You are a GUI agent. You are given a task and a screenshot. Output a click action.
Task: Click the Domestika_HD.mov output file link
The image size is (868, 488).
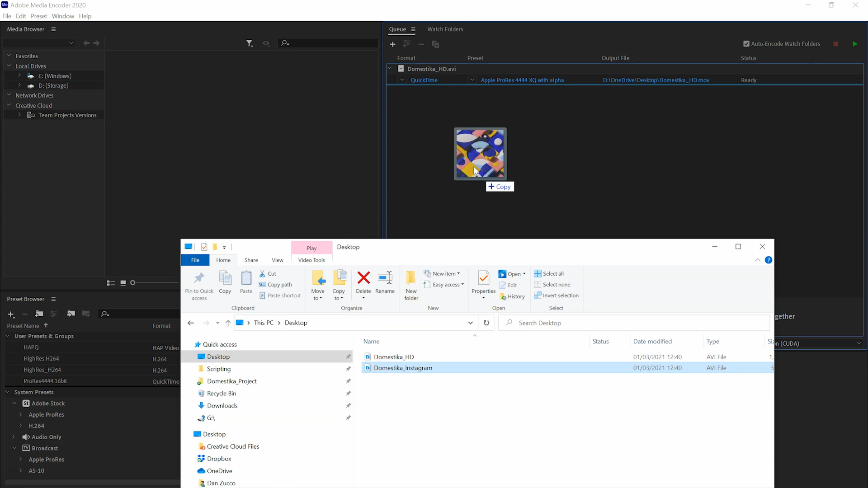(x=656, y=80)
